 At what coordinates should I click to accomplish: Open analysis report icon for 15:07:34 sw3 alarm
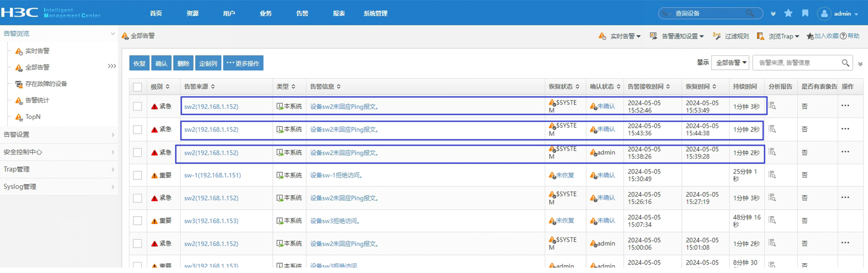[772, 220]
